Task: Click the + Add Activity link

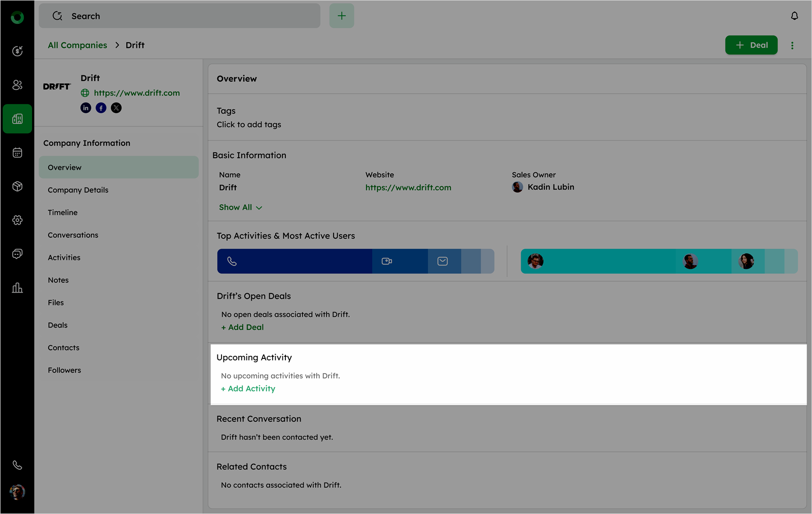Action: [248, 389]
